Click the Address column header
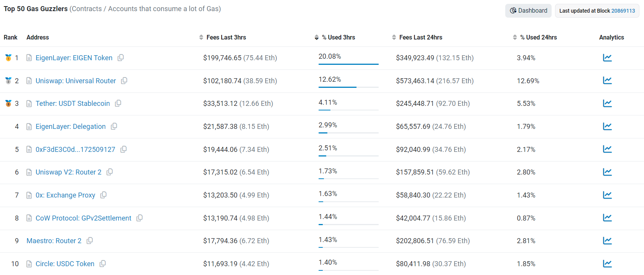644x275 pixels. (38, 37)
